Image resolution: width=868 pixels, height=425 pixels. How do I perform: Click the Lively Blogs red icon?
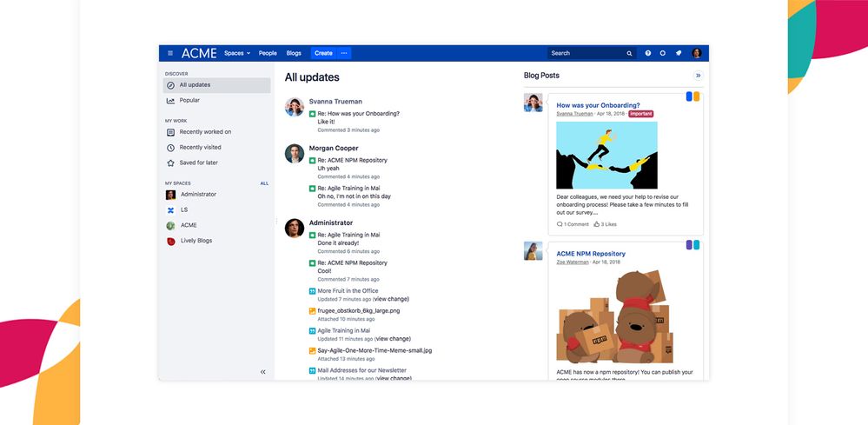pyautogui.click(x=170, y=242)
